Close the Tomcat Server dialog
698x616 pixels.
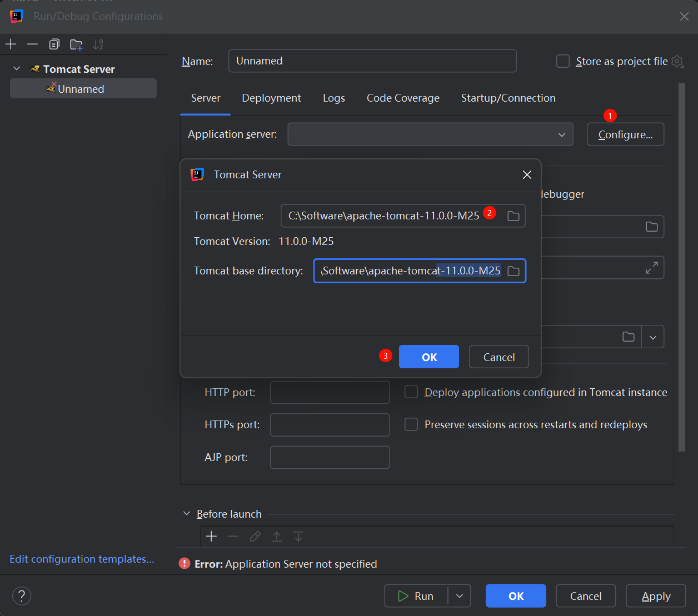click(x=527, y=174)
